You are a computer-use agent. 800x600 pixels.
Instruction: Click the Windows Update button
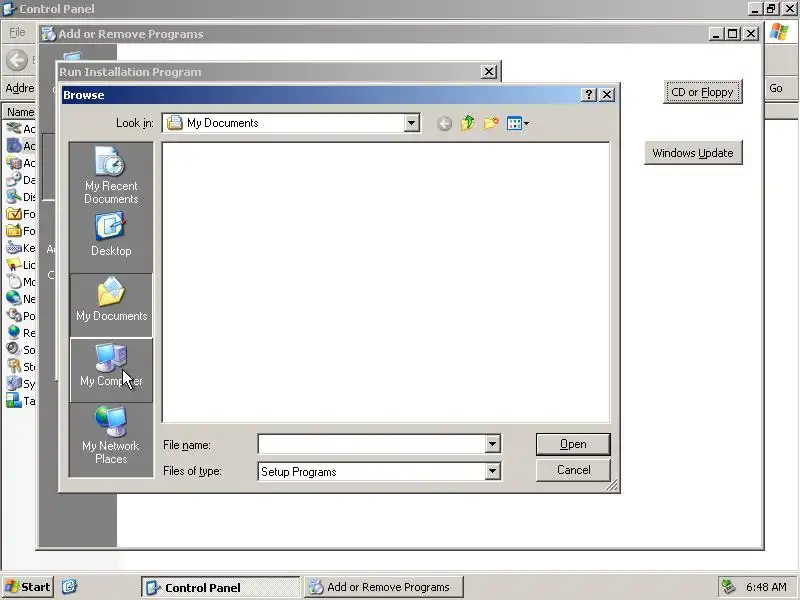point(693,153)
